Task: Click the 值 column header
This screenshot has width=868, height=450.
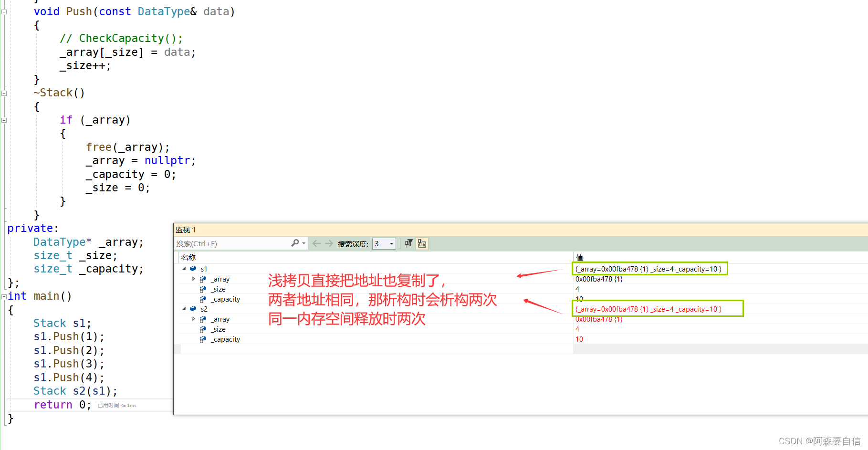Action: pos(579,257)
